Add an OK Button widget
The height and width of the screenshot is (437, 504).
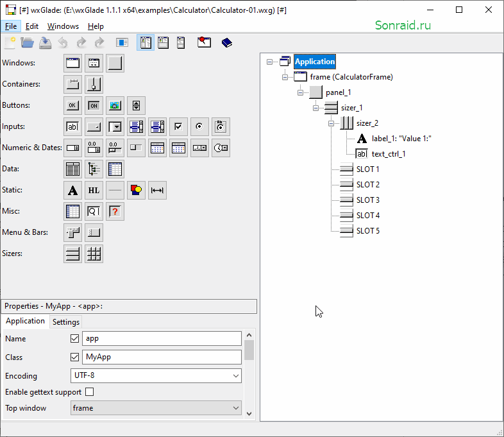tap(72, 105)
